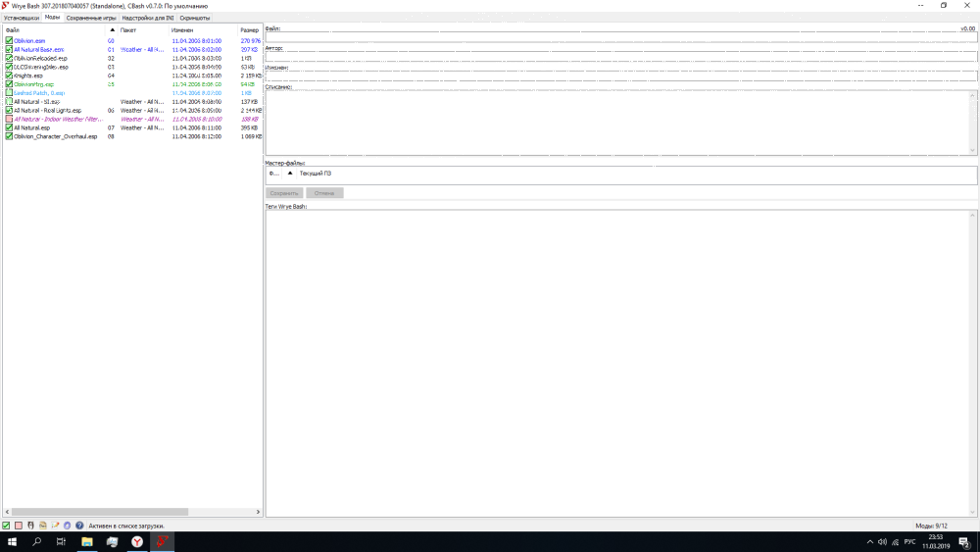Click mod list horizontal scrollbar left arrow
Viewport: 980px width, 552px height.
pyautogui.click(x=7, y=512)
